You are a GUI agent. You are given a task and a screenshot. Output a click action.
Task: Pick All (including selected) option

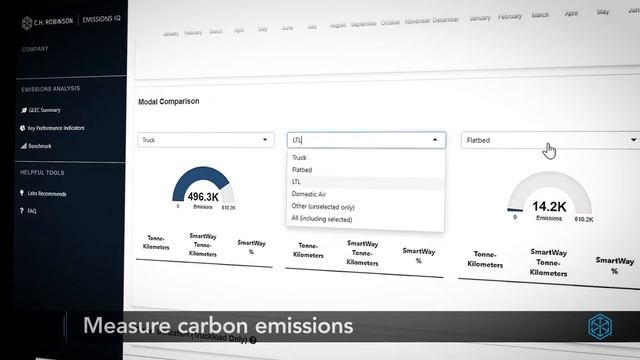(366, 219)
